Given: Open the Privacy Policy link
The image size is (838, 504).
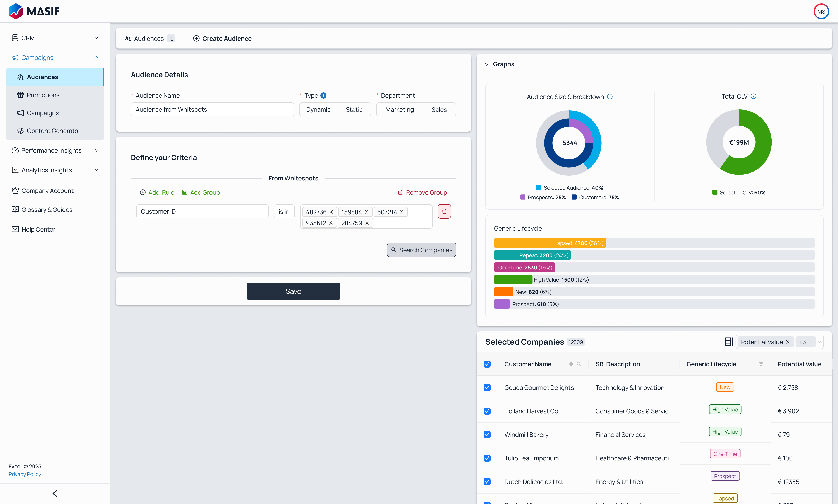Looking at the screenshot, I should click(24, 474).
